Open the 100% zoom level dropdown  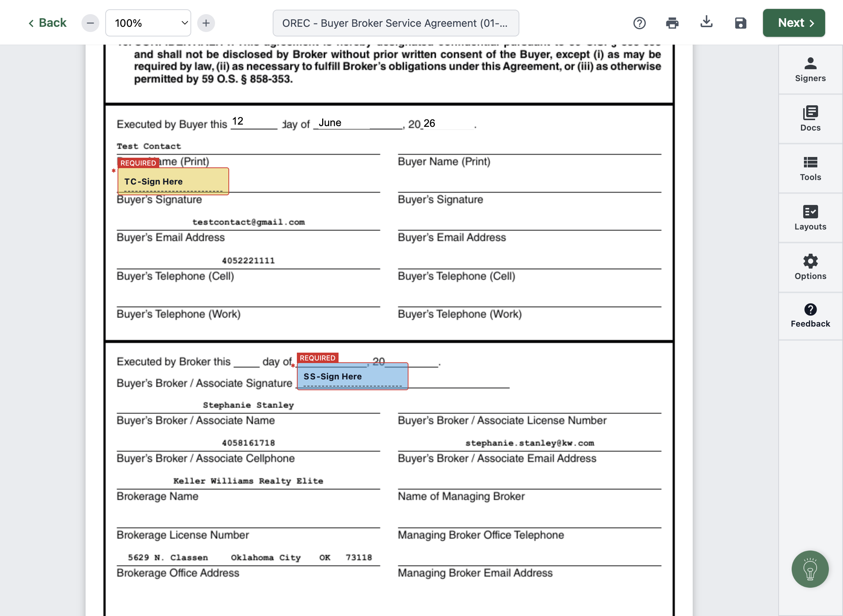point(148,23)
